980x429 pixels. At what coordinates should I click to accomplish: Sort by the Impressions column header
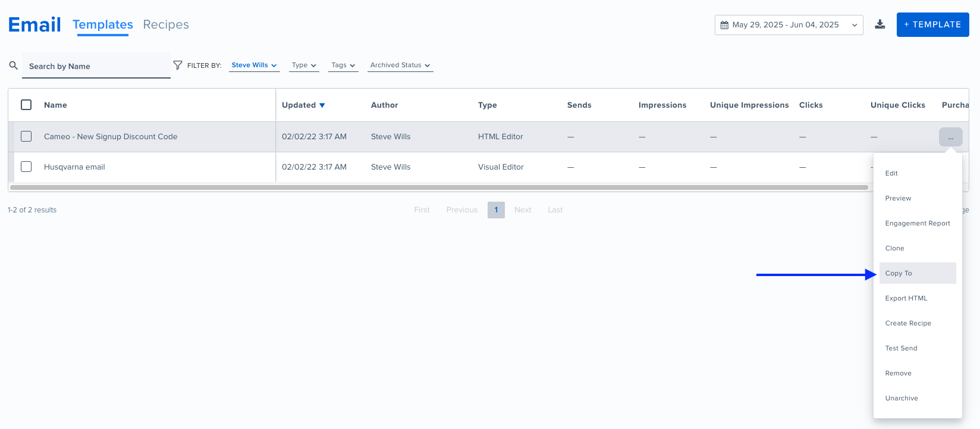(662, 105)
